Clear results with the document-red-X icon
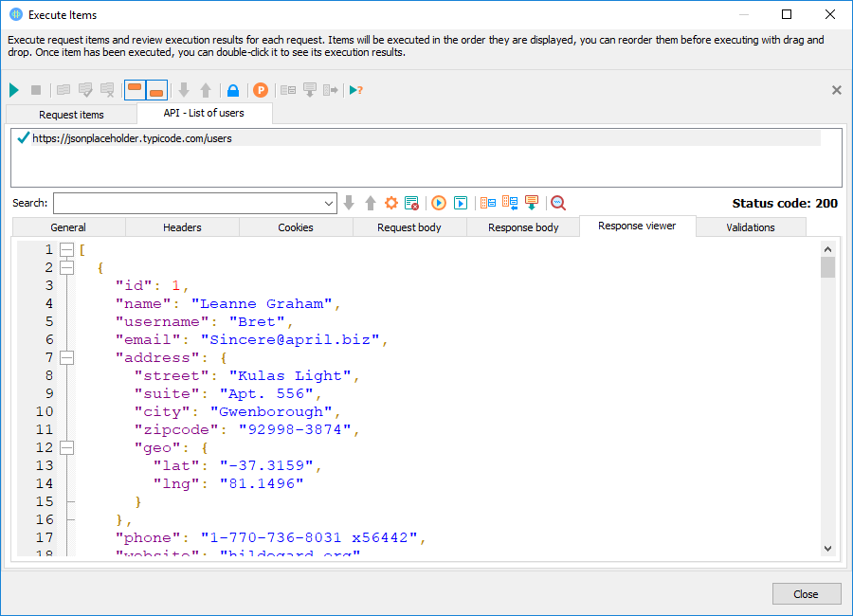 tap(410, 202)
